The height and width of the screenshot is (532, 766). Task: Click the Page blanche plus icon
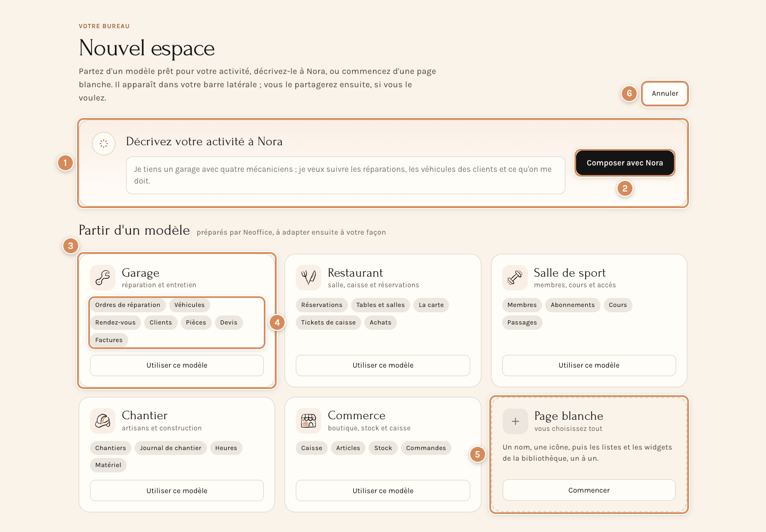tap(515, 421)
